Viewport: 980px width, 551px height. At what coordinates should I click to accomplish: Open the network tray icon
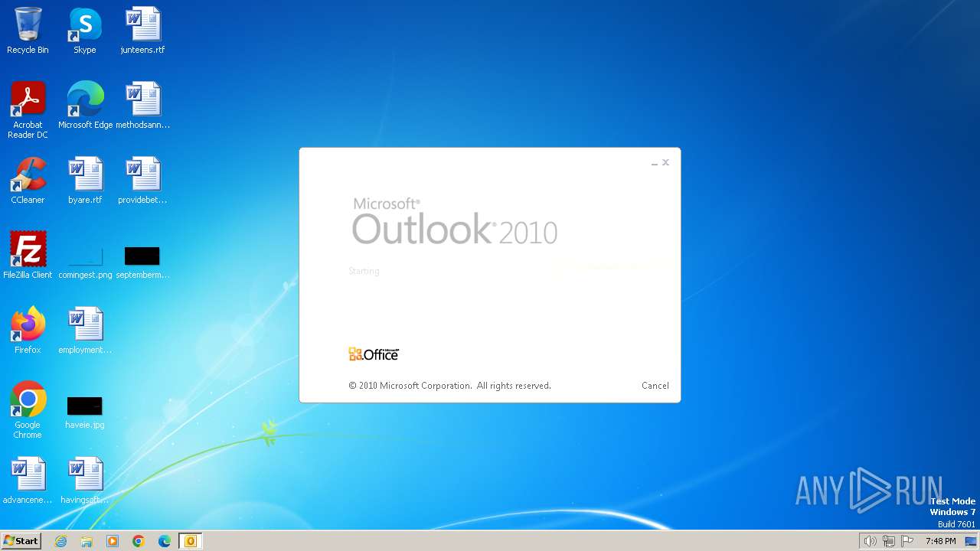[889, 541]
